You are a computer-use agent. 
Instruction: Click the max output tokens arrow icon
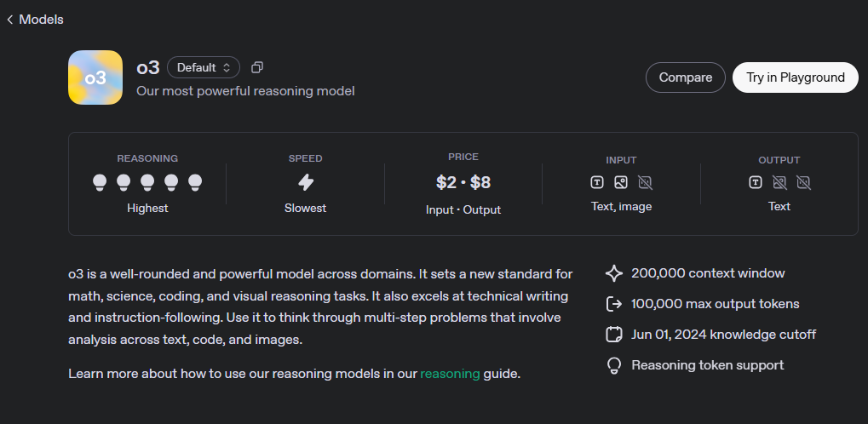(x=613, y=304)
